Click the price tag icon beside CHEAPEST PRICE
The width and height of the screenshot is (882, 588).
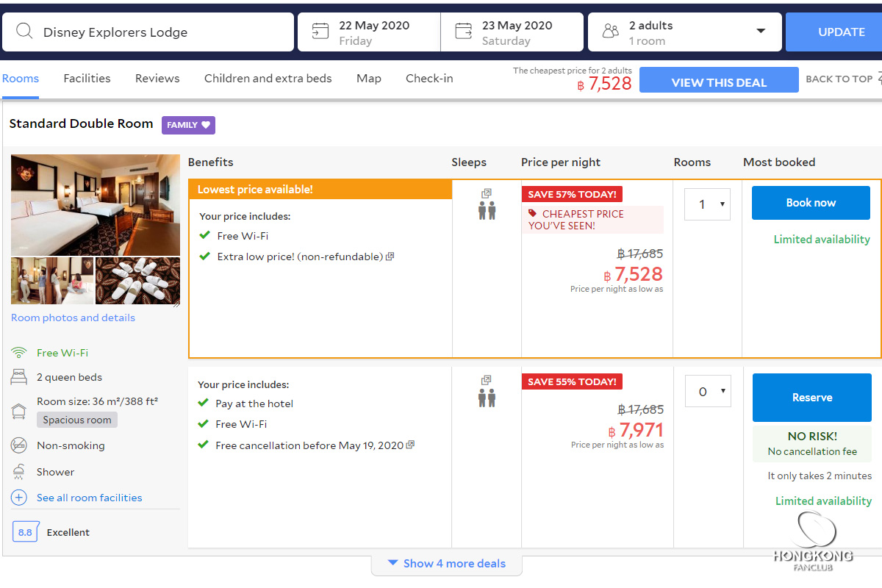[x=533, y=214]
